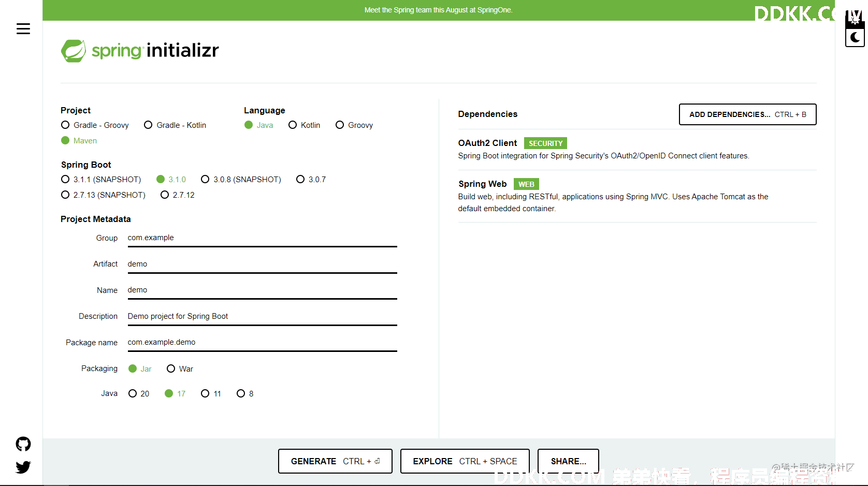868x486 pixels.
Task: Open the hamburger menu icon
Action: [x=23, y=29]
